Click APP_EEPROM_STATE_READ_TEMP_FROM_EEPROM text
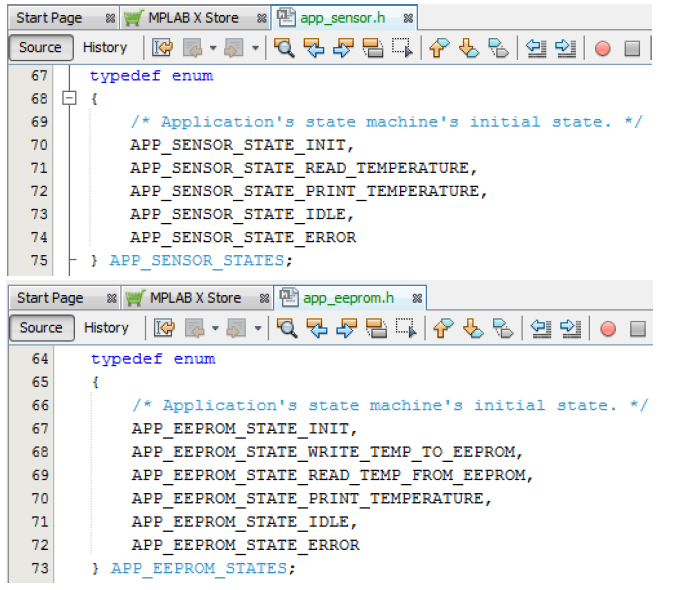Viewport: 695px width, 590px height. click(330, 475)
